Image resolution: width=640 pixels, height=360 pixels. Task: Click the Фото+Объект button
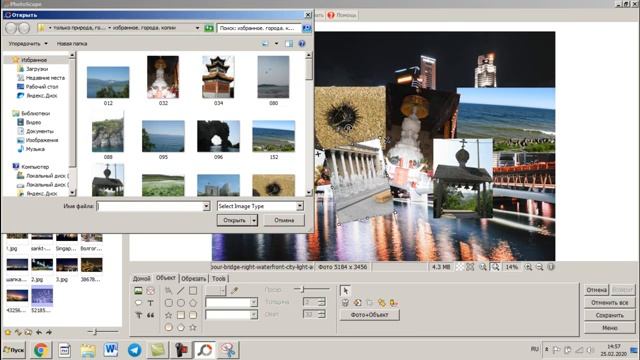click(369, 315)
